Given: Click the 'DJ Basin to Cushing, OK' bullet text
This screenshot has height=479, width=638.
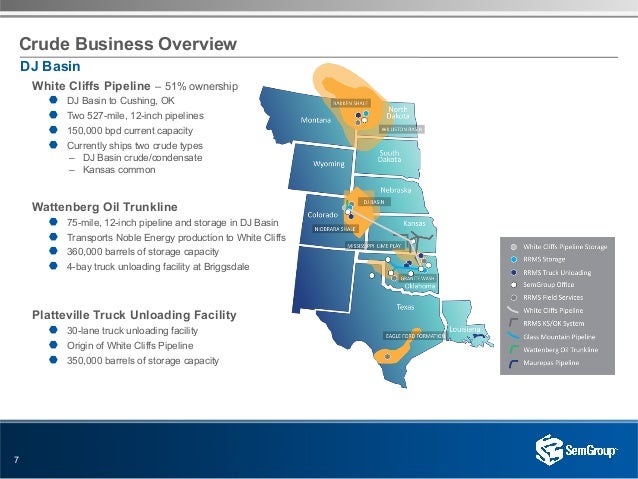Looking at the screenshot, I should coord(121,101).
